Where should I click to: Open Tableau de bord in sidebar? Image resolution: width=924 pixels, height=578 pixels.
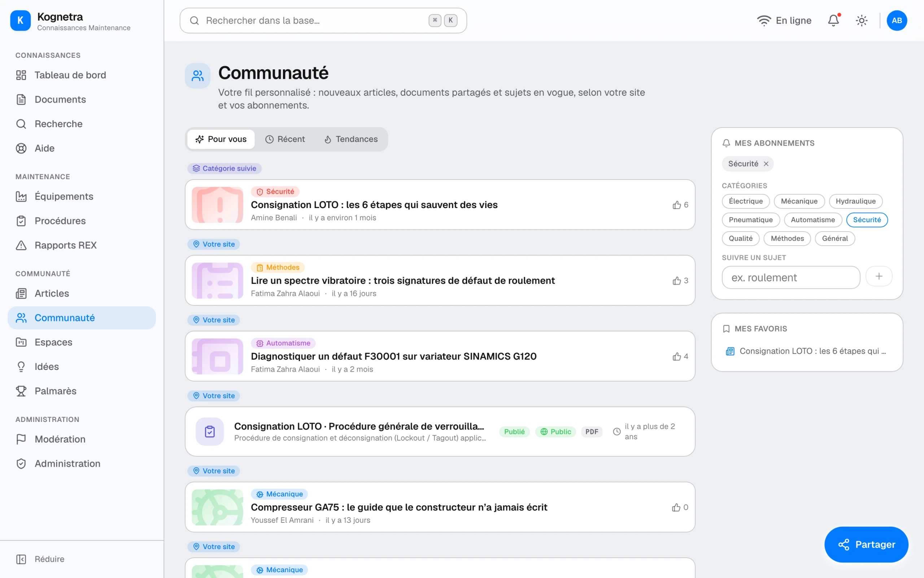(x=82, y=75)
